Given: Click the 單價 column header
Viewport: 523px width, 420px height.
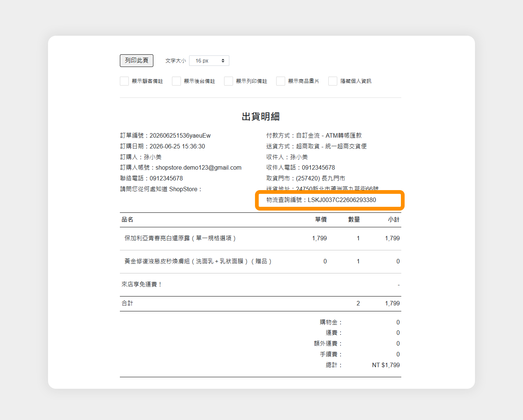Looking at the screenshot, I should click(x=321, y=220).
